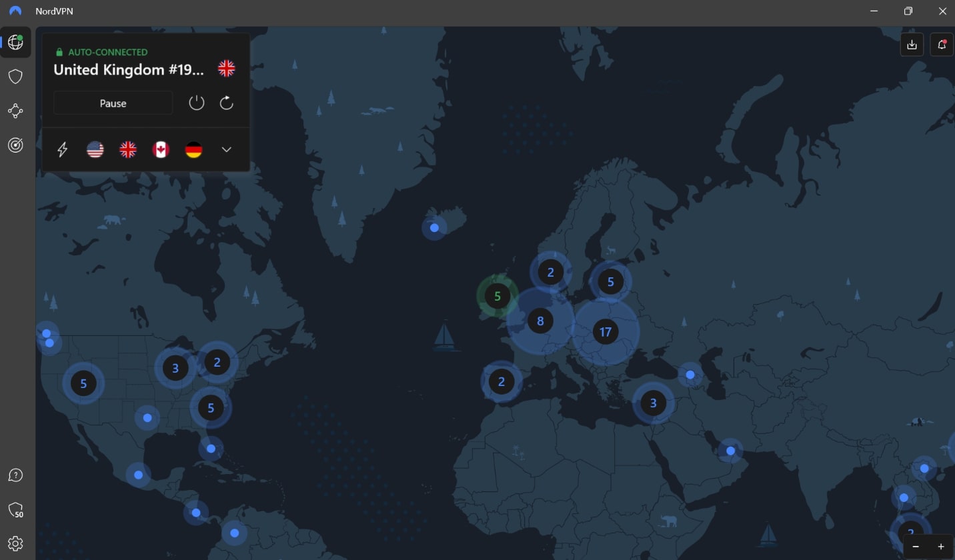Select the Georgia Caucasus server dot

(x=690, y=375)
